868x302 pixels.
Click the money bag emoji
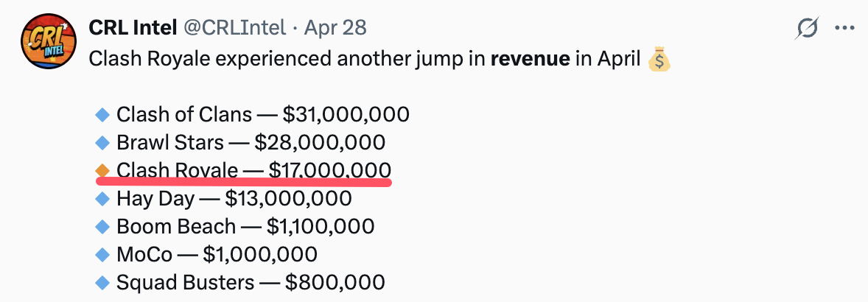click(x=659, y=59)
